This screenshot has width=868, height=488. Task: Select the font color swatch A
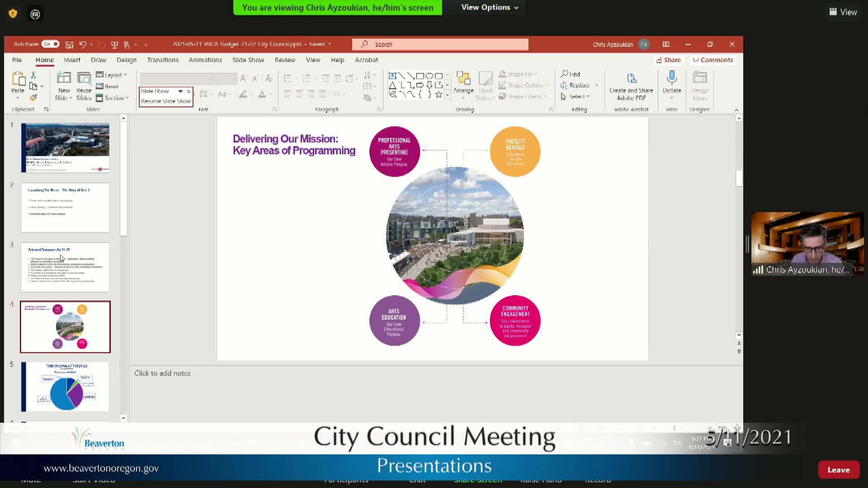pos(262,94)
